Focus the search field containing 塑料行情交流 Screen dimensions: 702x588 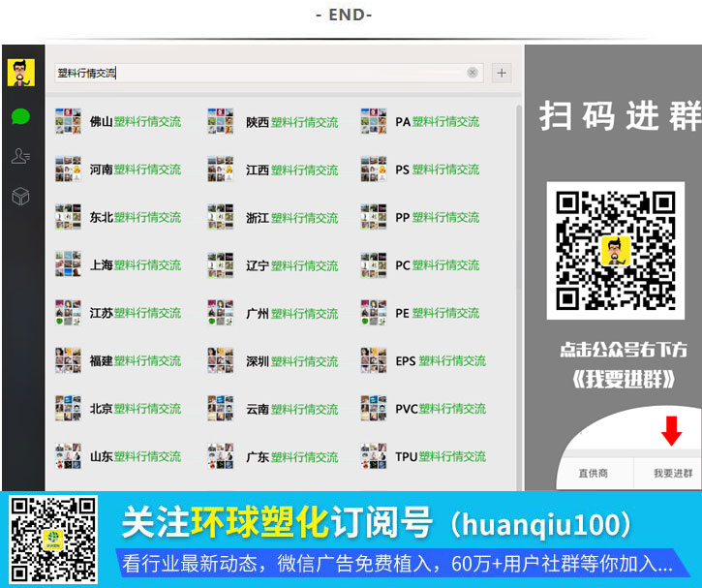(x=269, y=73)
